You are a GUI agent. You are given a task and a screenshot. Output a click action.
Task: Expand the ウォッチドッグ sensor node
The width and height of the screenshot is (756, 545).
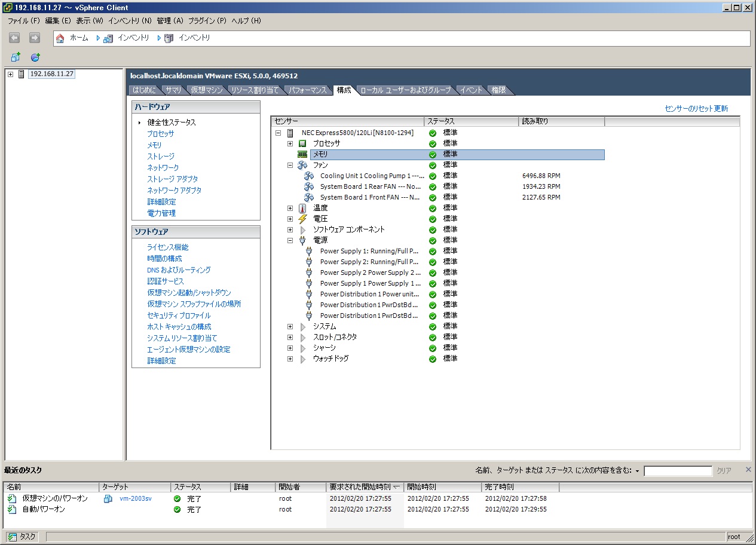(x=290, y=359)
